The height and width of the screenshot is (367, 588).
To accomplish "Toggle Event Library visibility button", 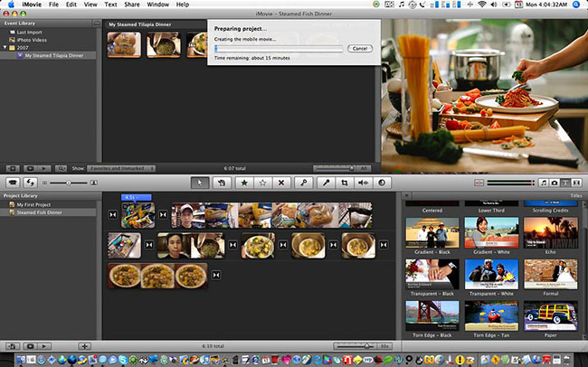I will pyautogui.click(x=13, y=168).
